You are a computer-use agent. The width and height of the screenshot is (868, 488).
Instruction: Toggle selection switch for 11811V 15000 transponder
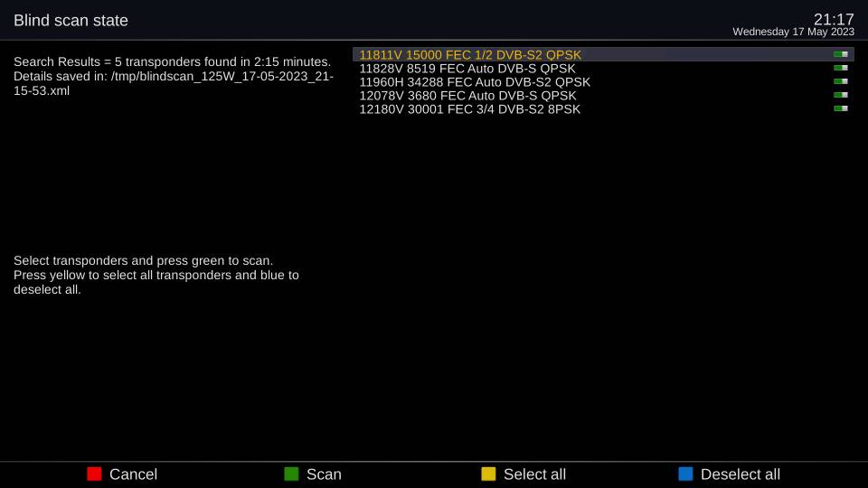pos(840,54)
